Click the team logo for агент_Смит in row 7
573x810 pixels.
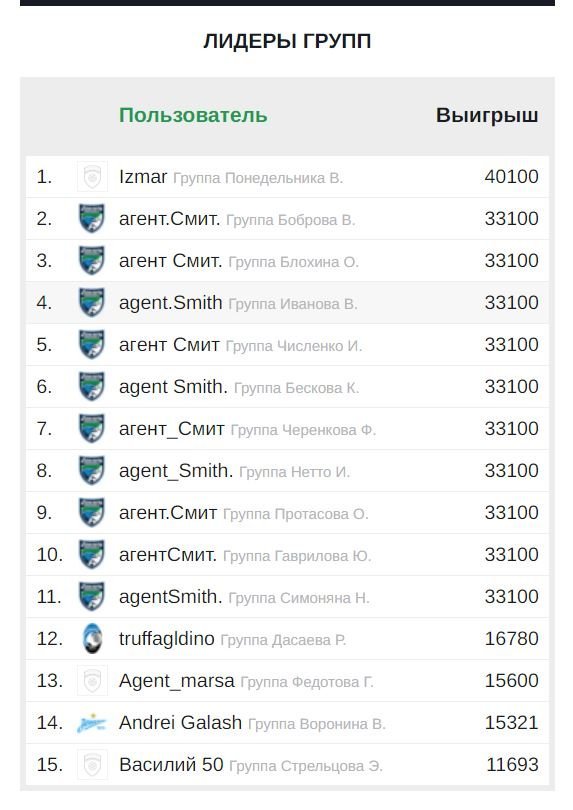(x=92, y=429)
